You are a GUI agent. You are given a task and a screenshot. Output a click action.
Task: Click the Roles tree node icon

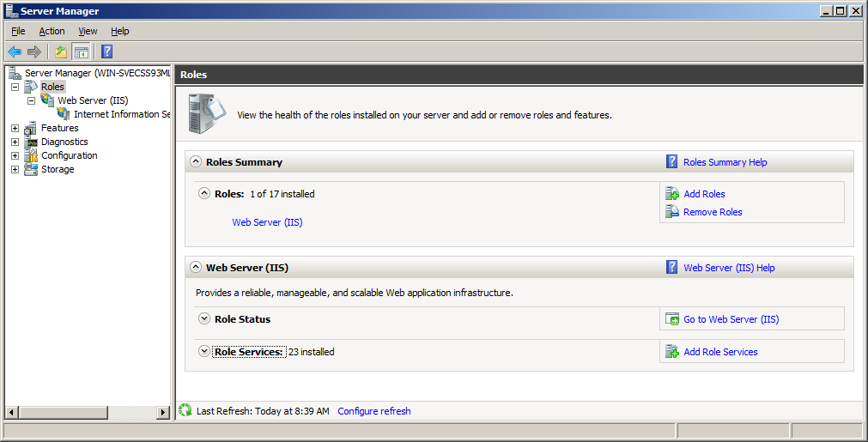tap(32, 87)
